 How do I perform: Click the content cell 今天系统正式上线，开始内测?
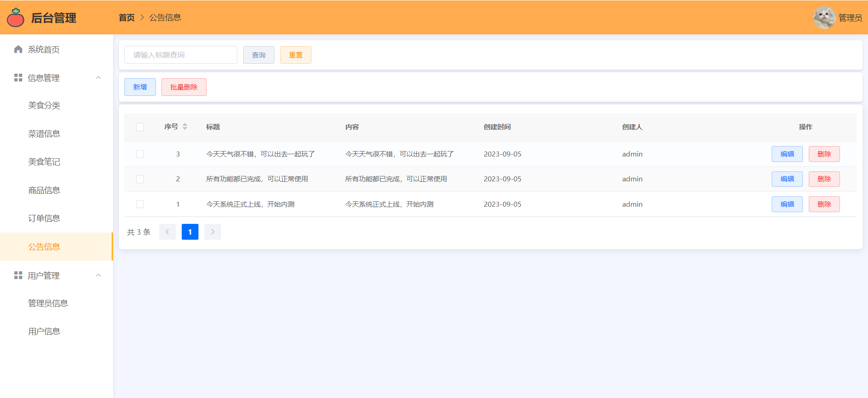coord(389,204)
